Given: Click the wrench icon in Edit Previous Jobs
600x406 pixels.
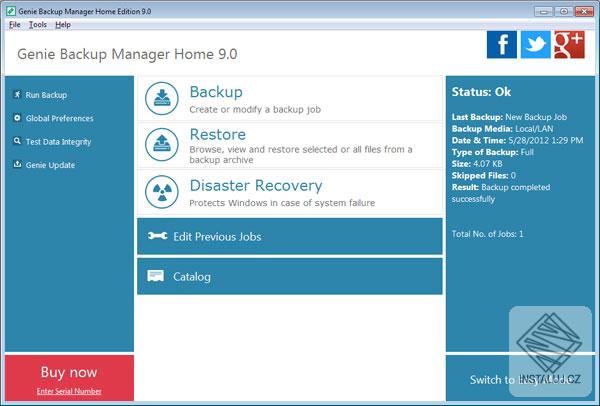Looking at the screenshot, I should [157, 236].
